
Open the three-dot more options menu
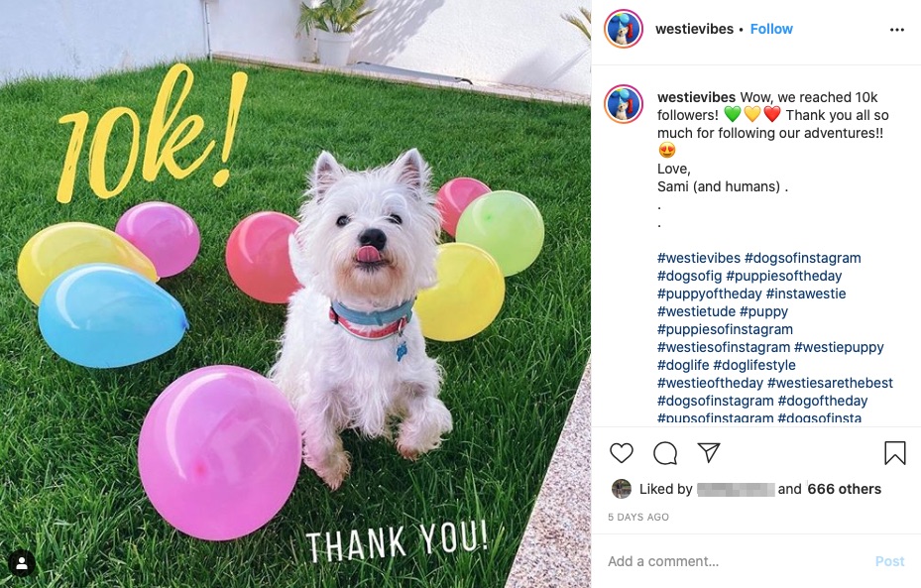pos(897,30)
